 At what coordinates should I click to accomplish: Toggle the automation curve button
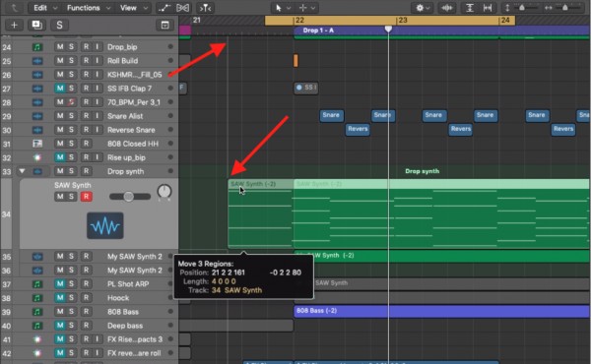164,8
